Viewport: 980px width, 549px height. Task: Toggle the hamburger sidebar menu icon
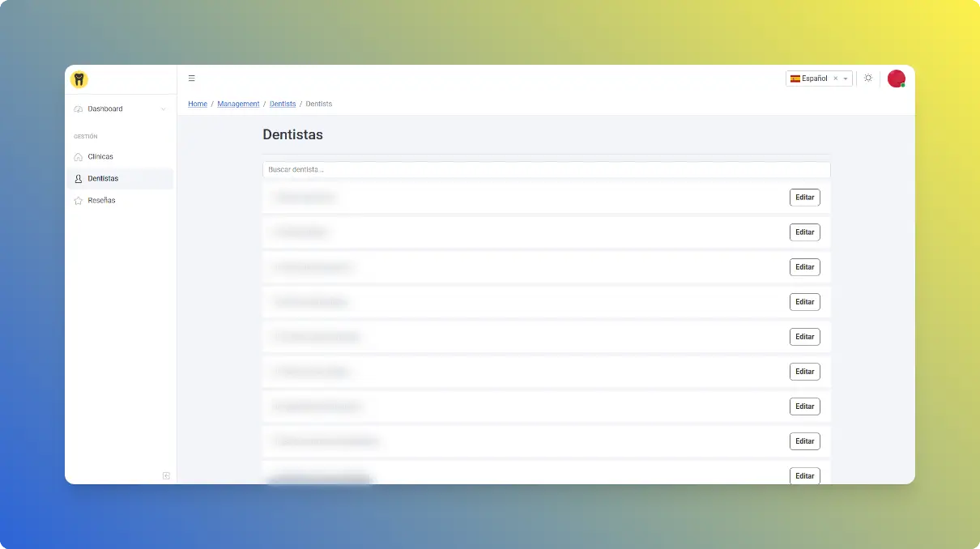[x=192, y=79]
